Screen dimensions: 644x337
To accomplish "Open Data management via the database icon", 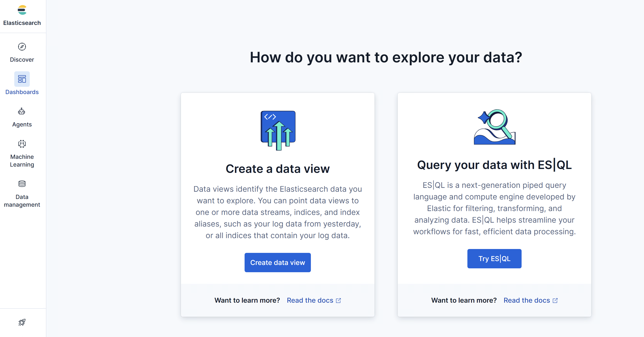I will coord(22,184).
